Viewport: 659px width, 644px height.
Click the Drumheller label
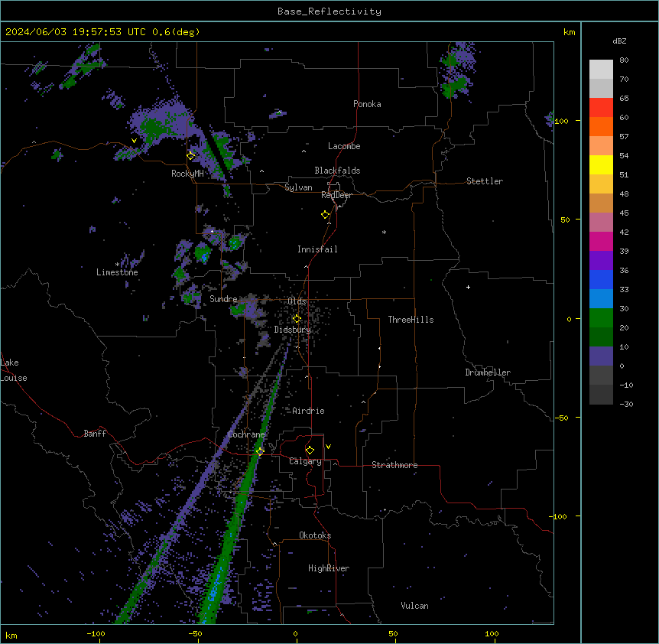488,372
